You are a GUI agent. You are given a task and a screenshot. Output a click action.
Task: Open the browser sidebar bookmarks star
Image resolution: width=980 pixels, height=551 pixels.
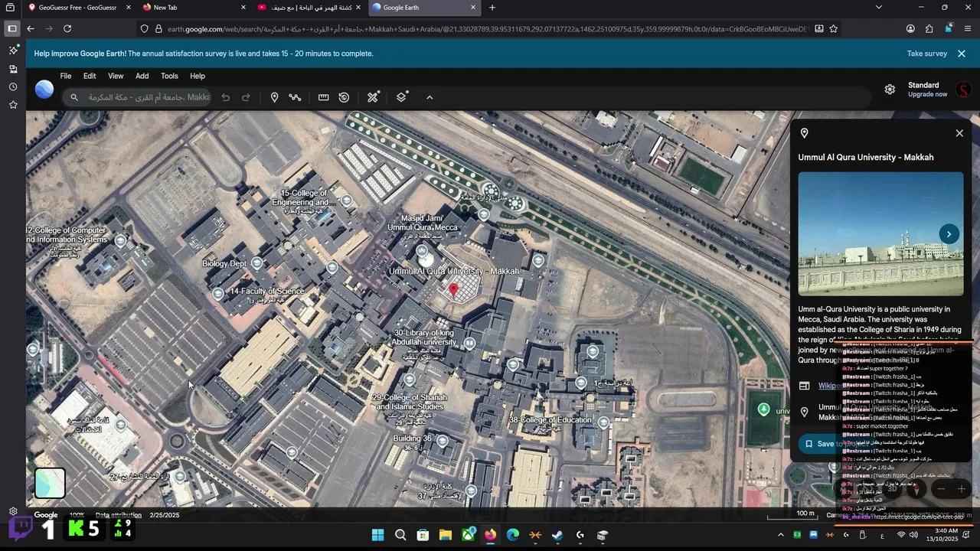[13, 105]
